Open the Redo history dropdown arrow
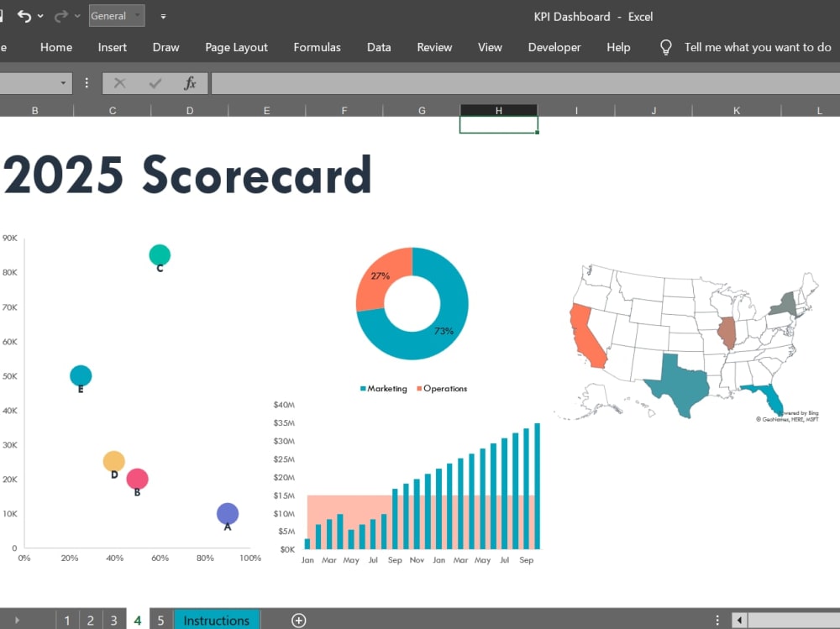840x629 pixels. [x=77, y=17]
